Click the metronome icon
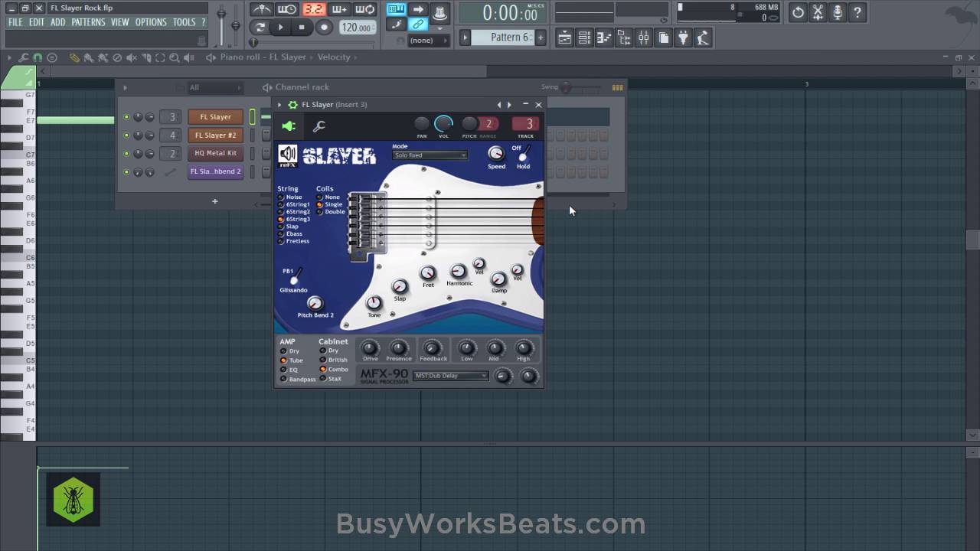 click(261, 9)
